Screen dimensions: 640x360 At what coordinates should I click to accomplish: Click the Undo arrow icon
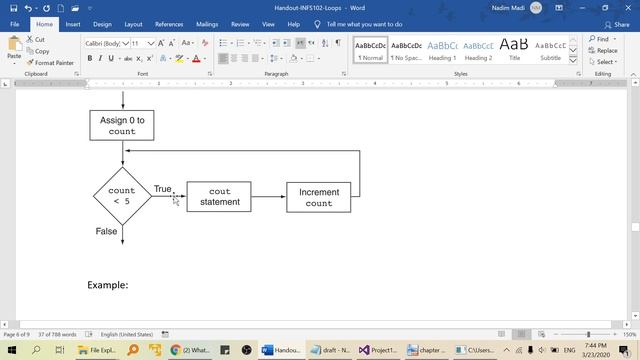pos(28,8)
